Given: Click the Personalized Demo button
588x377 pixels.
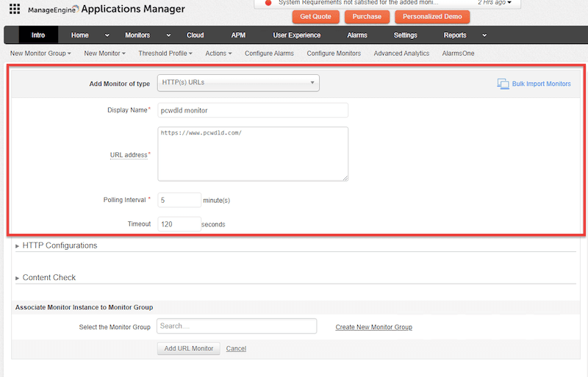Looking at the screenshot, I should (x=432, y=16).
